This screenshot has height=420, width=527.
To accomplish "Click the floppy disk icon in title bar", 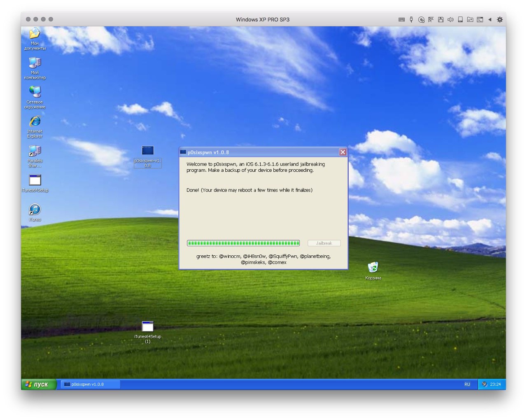I will coord(441,19).
